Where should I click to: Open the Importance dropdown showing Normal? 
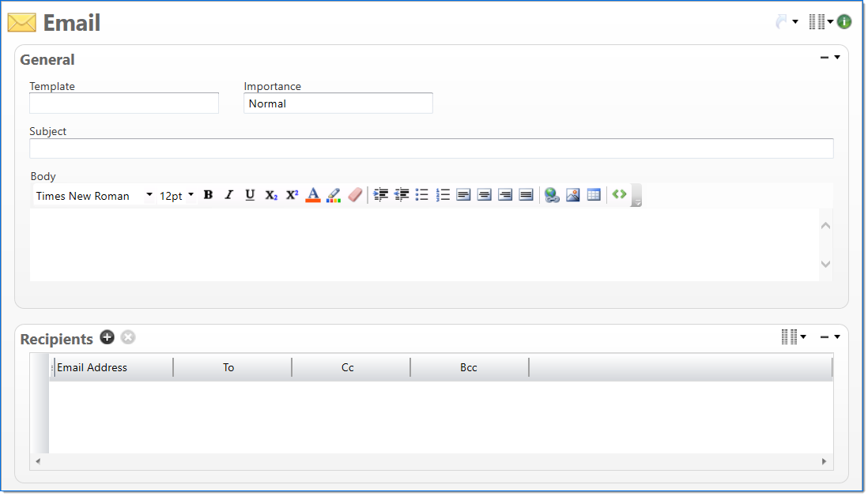pos(338,103)
